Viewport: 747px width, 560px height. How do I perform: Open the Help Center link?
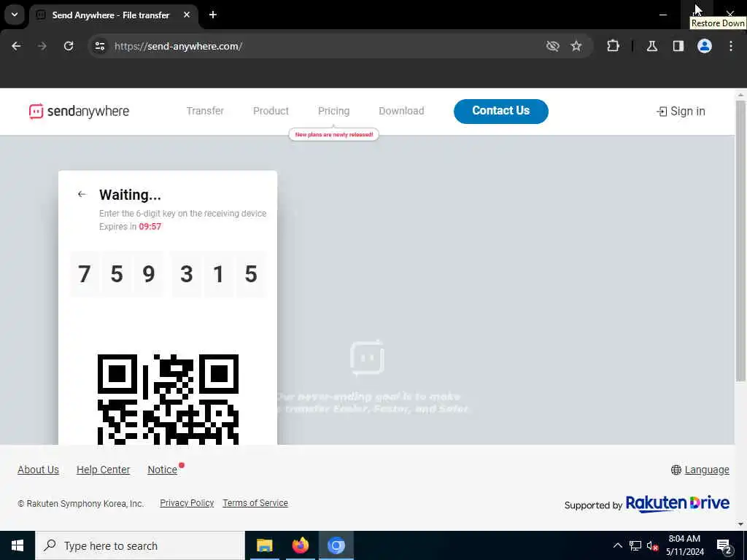pyautogui.click(x=103, y=470)
